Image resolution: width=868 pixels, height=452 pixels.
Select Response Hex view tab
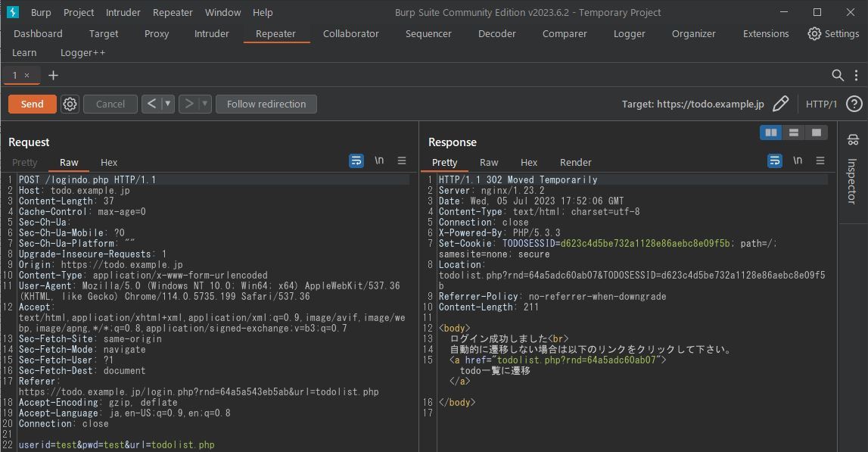coord(529,162)
